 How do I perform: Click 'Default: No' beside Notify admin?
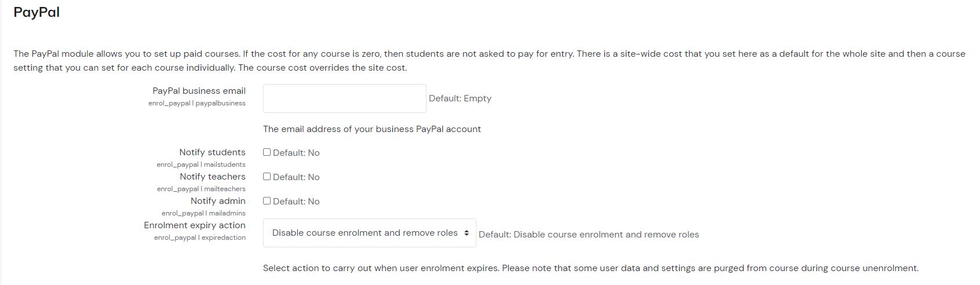click(x=296, y=202)
